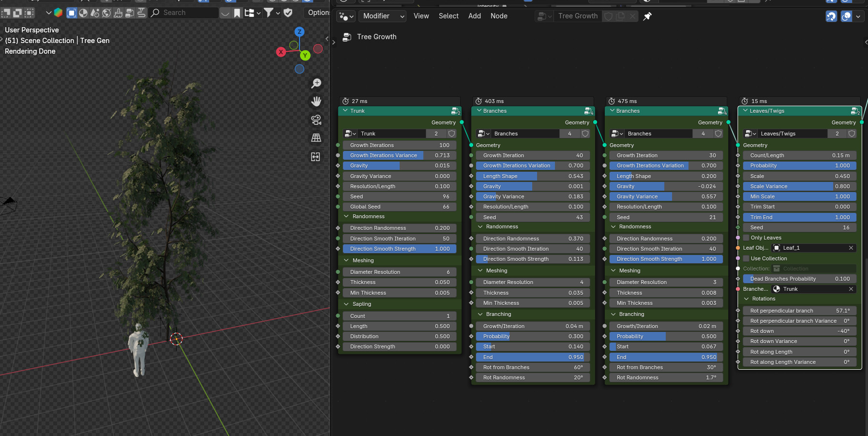Open the Select menu
This screenshot has height=436, width=868.
449,16
